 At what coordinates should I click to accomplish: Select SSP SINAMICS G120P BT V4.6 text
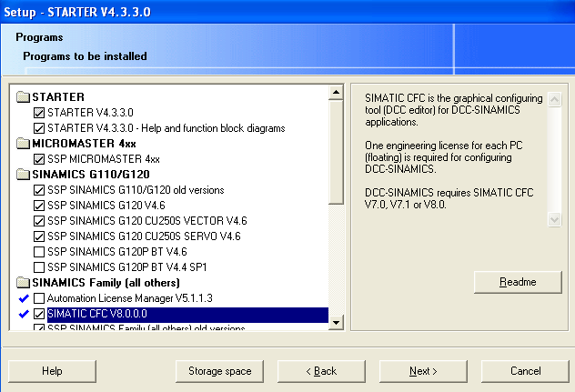(117, 252)
